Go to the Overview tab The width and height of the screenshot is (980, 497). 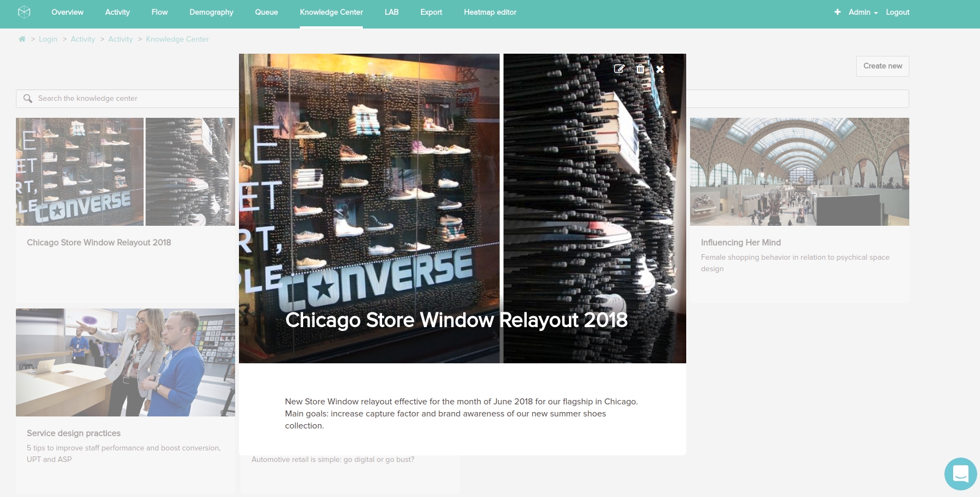coord(67,12)
